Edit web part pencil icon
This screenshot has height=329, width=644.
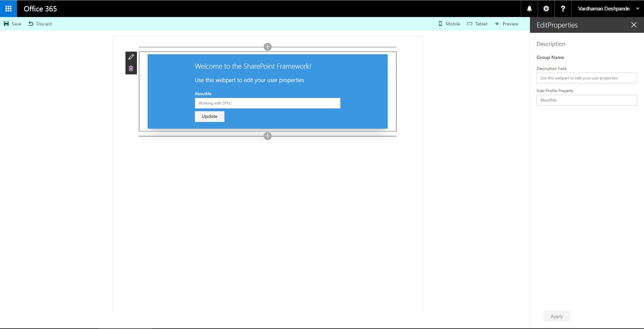point(131,57)
